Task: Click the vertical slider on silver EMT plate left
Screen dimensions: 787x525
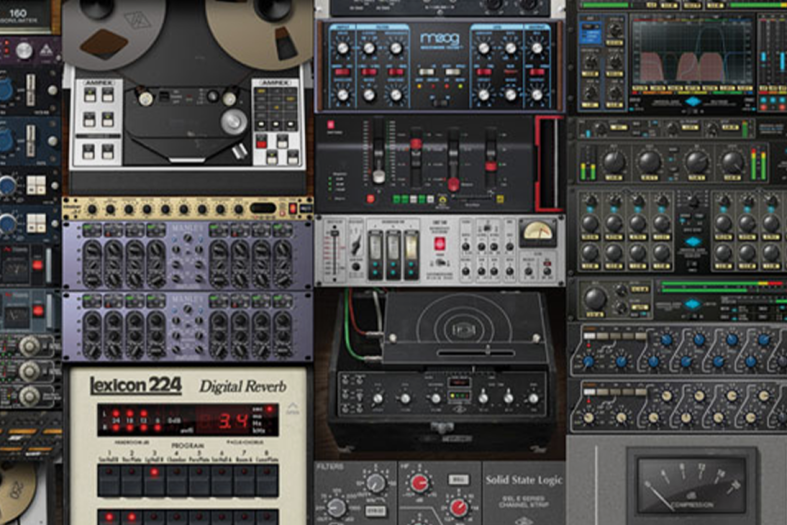Action: pos(334,253)
